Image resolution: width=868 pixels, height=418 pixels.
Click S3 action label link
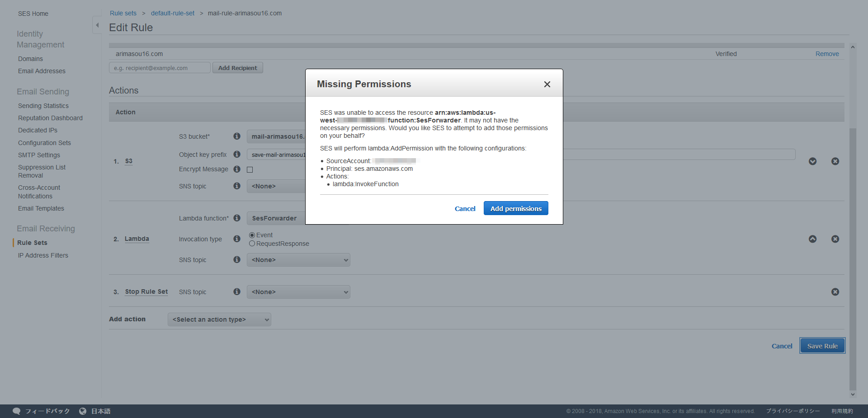click(x=129, y=161)
